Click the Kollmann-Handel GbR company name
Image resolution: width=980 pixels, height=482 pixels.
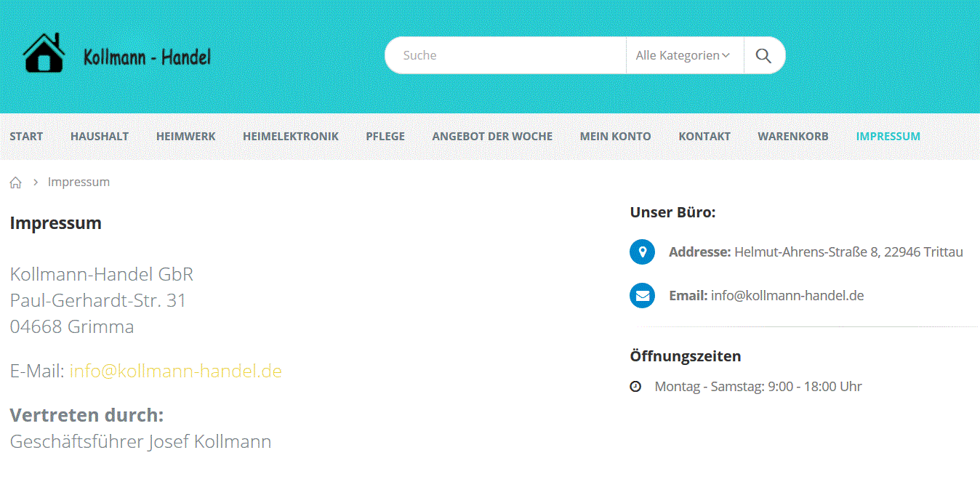pos(102,274)
